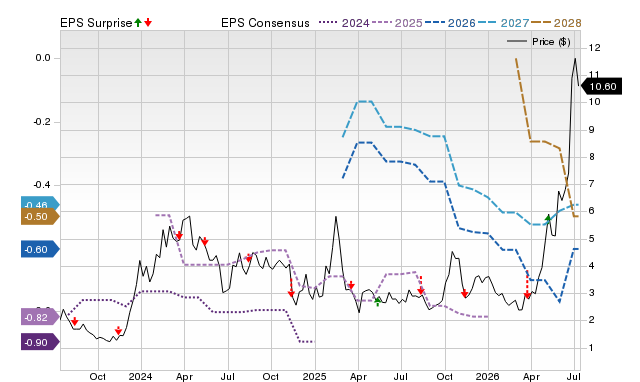
Task: Select the -0.60 dark blue value tag
Action: tap(40, 249)
